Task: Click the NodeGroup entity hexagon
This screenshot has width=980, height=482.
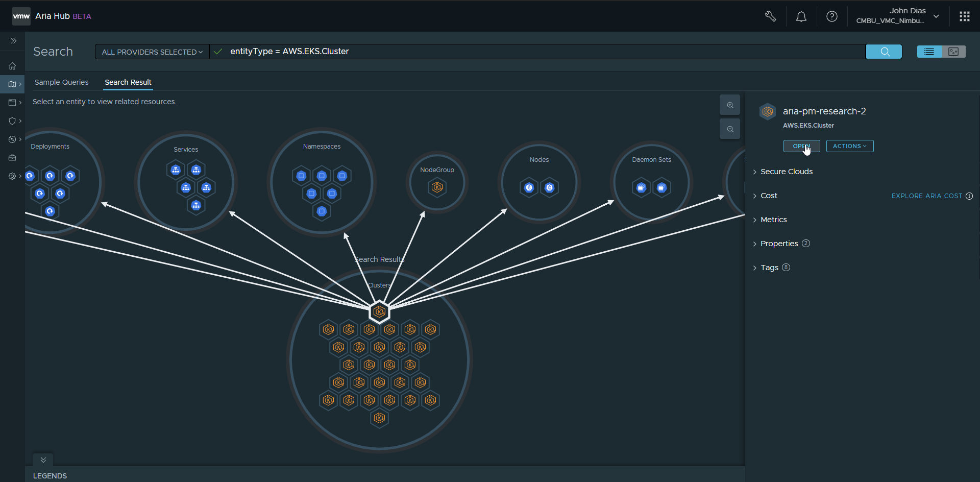Action: [437, 188]
